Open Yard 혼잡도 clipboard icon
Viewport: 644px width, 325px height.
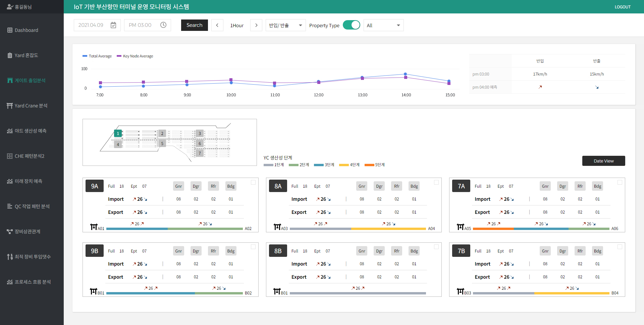[x=10, y=55]
